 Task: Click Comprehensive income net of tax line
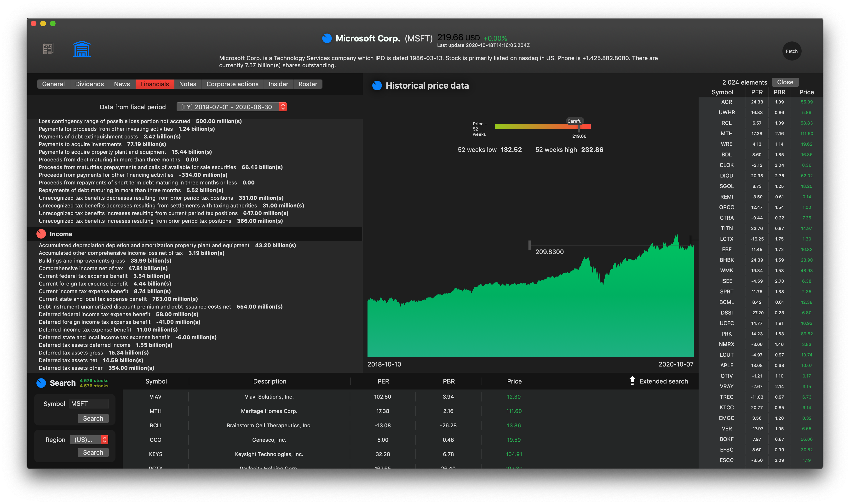point(103,268)
